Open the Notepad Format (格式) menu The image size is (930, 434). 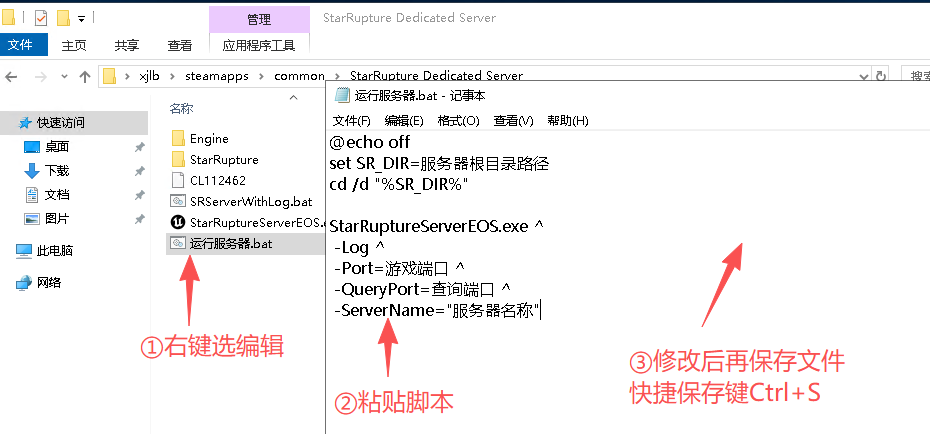[458, 120]
